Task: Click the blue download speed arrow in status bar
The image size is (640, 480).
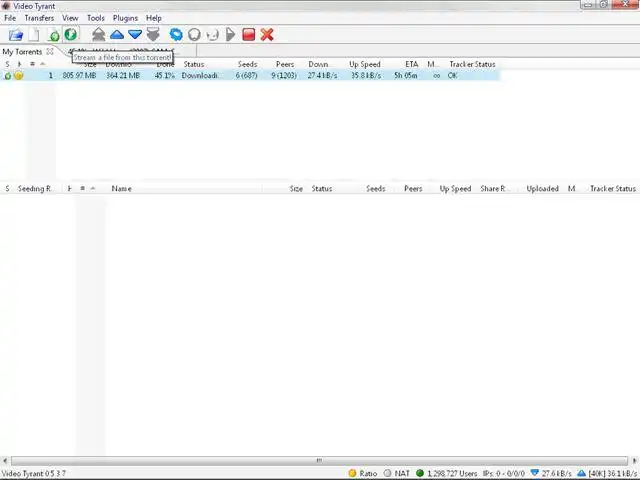Action: click(535, 473)
